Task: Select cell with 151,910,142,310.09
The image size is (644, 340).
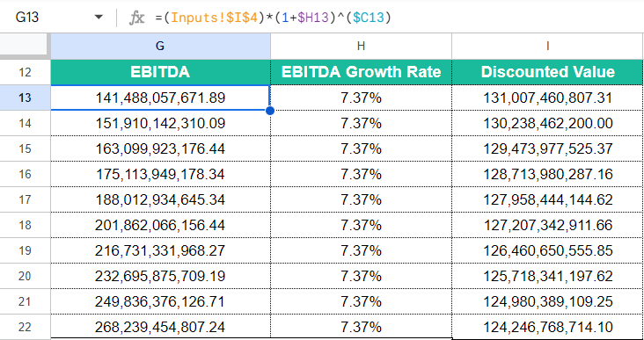Action: click(161, 123)
